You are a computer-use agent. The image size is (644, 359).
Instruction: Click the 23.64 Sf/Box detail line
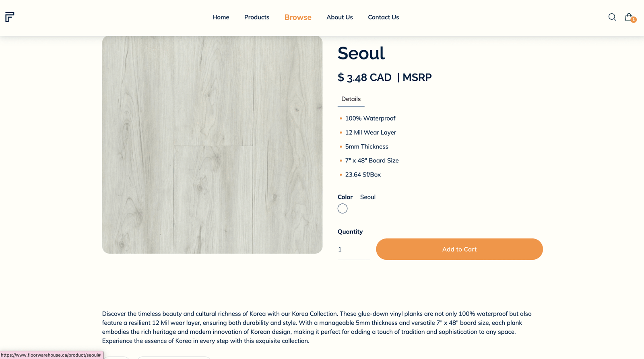363,174
